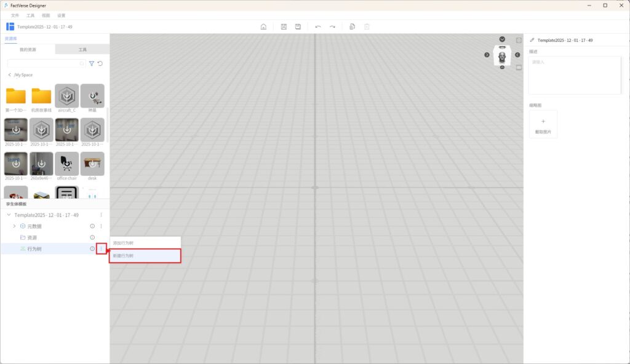This screenshot has height=364, width=630.
Task: Expand the 元数据 tree node
Action: pyautogui.click(x=14, y=226)
